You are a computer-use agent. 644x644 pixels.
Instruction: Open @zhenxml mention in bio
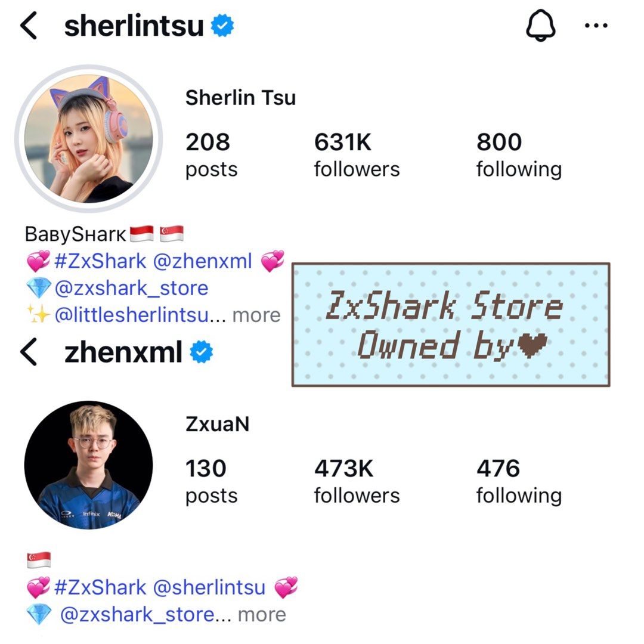[x=203, y=261]
